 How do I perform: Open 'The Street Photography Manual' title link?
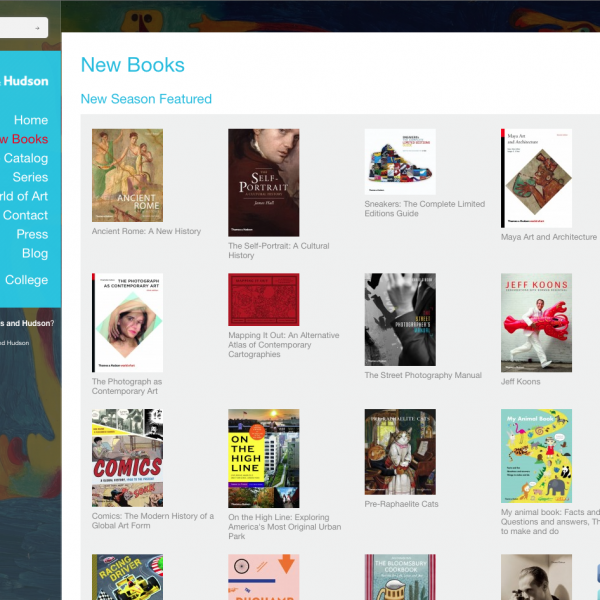pyautogui.click(x=423, y=376)
